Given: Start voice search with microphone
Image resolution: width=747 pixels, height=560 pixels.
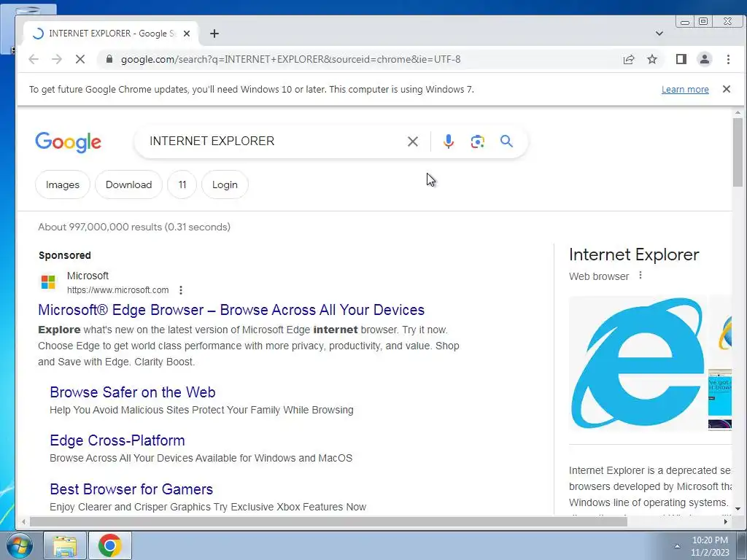Looking at the screenshot, I should coord(449,141).
